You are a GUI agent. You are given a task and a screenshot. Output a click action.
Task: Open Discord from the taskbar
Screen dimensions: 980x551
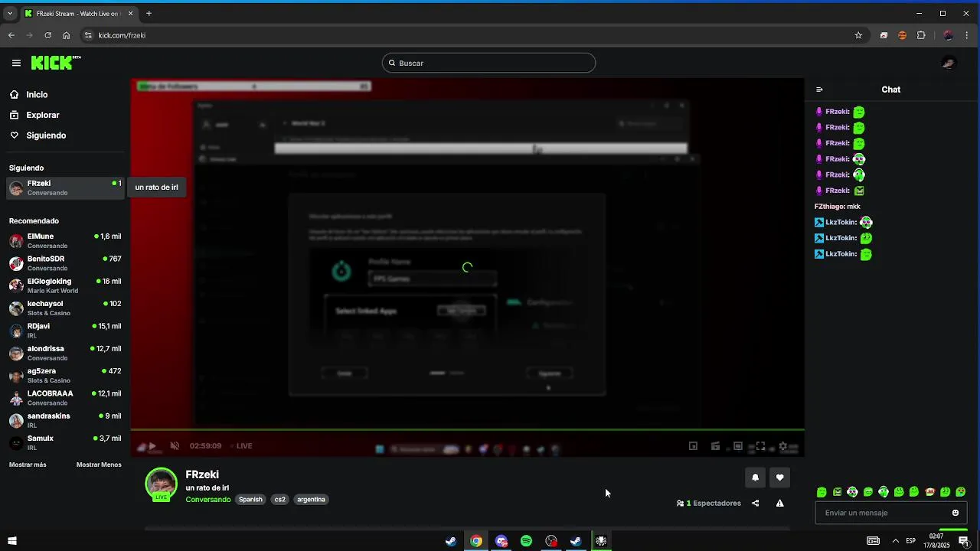coord(501,541)
